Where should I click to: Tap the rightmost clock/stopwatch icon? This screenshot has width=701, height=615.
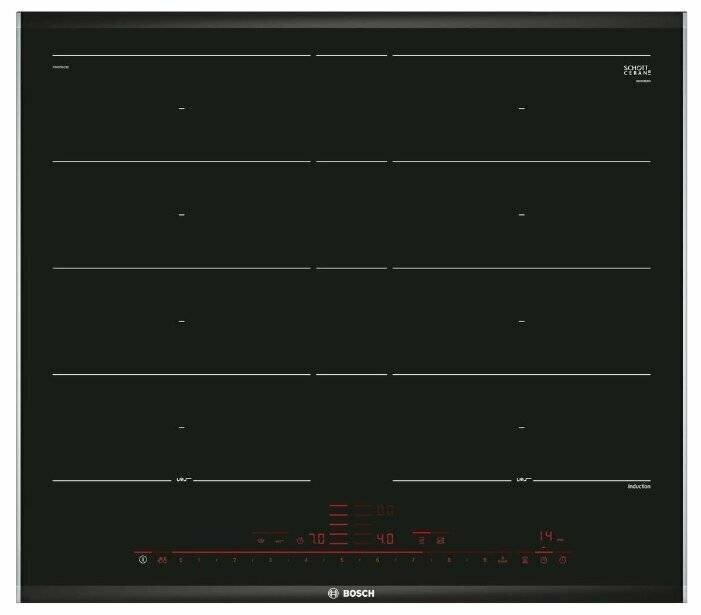pyautogui.click(x=563, y=560)
